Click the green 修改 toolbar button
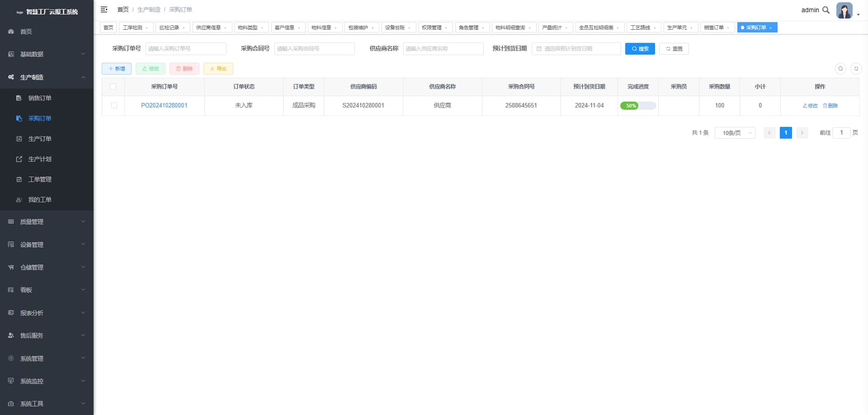Screen dimensions: 868x415 151,69
